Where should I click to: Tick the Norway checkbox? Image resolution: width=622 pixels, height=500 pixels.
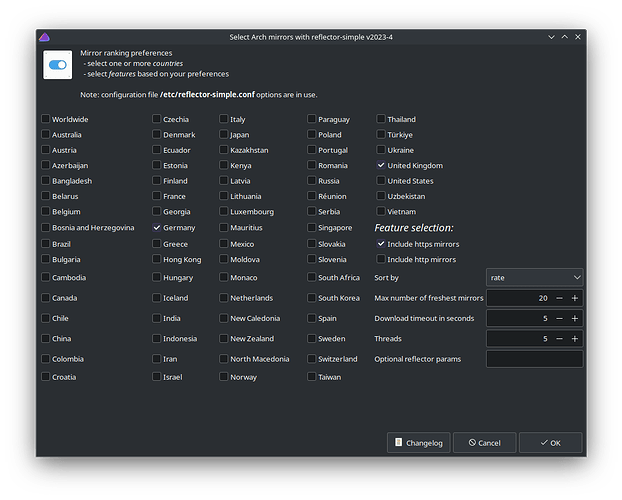[224, 377]
